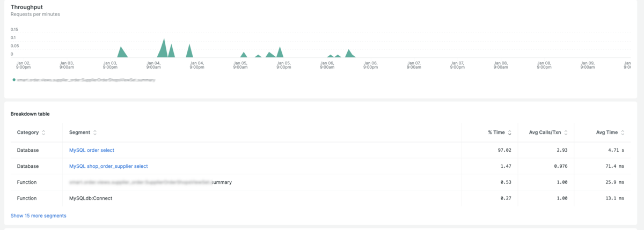
Task: Sort by % Time column arrows
Action: pyautogui.click(x=509, y=132)
